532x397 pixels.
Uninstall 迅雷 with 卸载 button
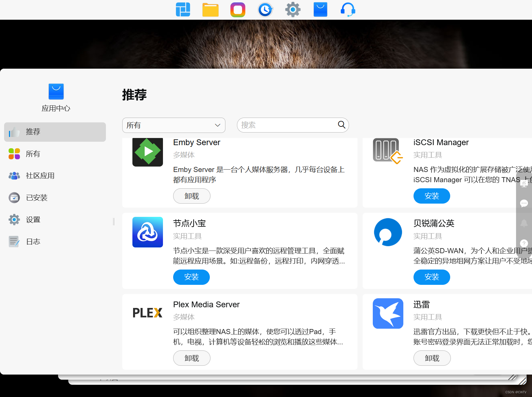tap(432, 358)
